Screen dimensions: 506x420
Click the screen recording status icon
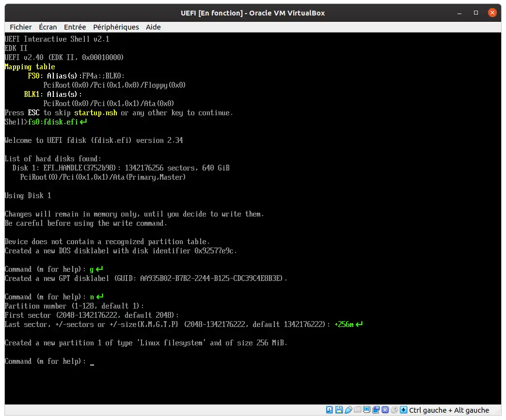click(376, 410)
